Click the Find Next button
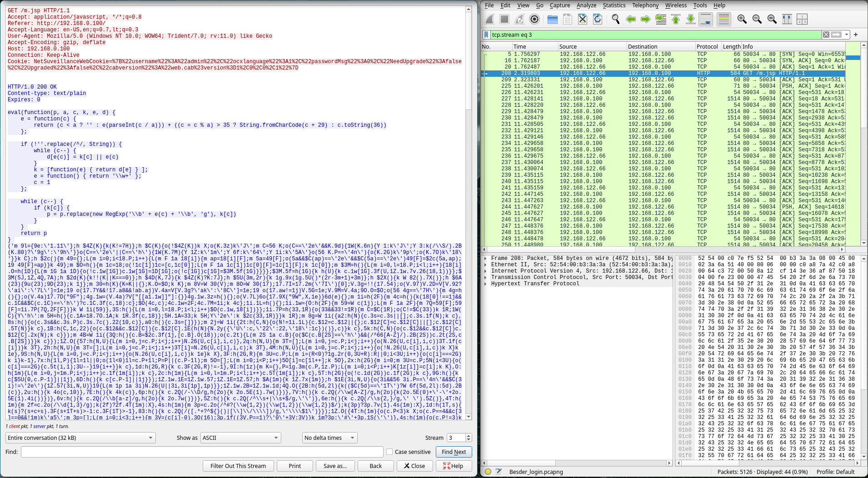This screenshot has width=868, height=478. (x=454, y=452)
